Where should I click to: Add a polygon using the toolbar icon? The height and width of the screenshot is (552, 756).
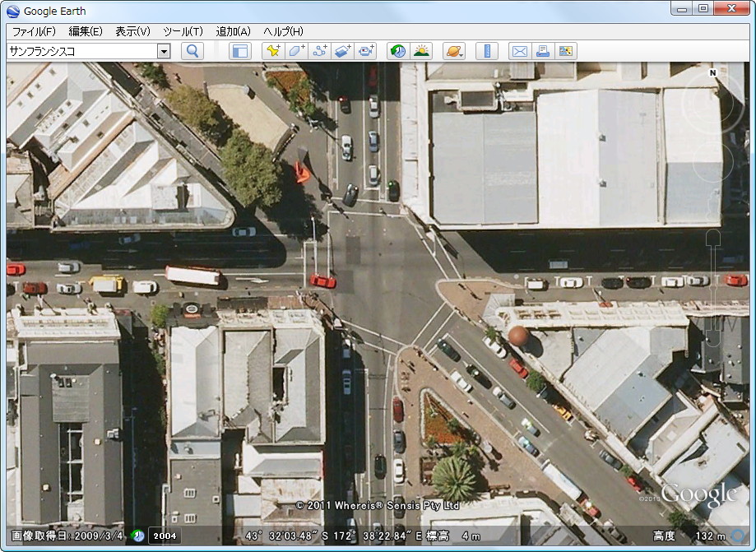[296, 51]
